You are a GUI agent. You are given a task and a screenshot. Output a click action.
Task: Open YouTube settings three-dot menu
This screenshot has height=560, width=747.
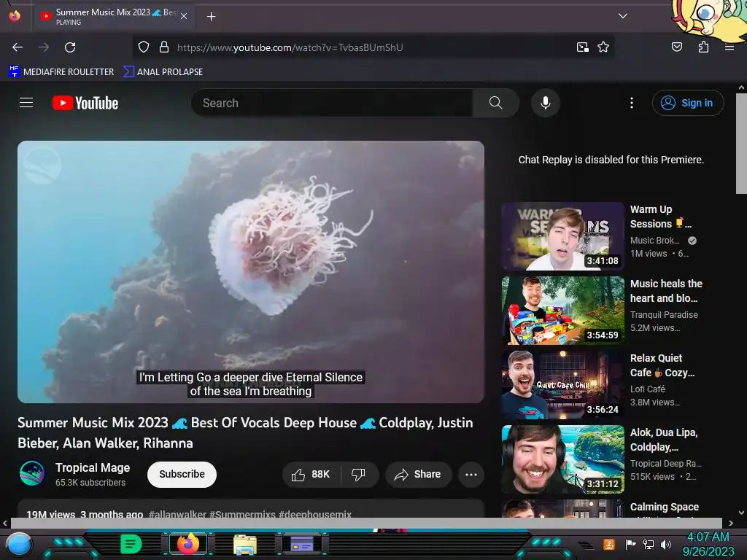[632, 103]
